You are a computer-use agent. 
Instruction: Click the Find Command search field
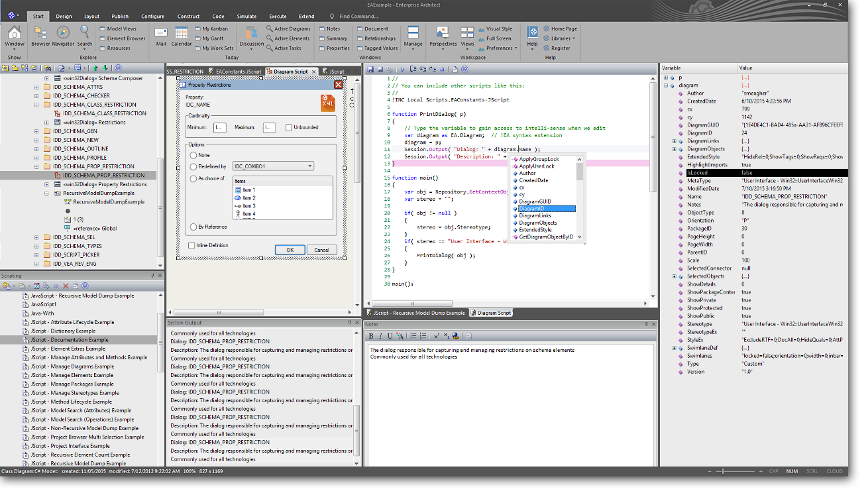point(358,16)
